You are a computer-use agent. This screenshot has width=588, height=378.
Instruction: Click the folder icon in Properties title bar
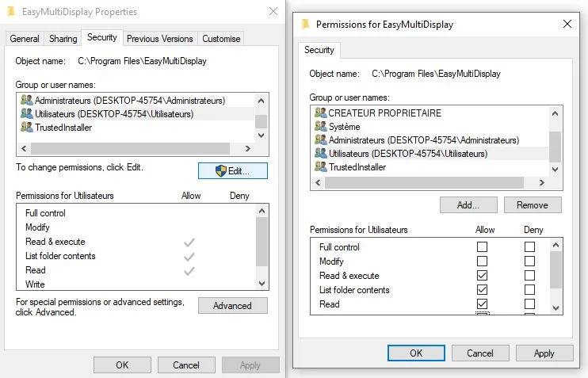coord(11,12)
